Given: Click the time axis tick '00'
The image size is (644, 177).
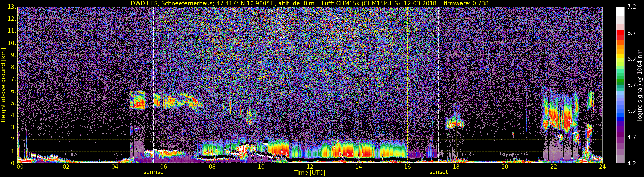Looking at the screenshot, I should click(x=20, y=167).
